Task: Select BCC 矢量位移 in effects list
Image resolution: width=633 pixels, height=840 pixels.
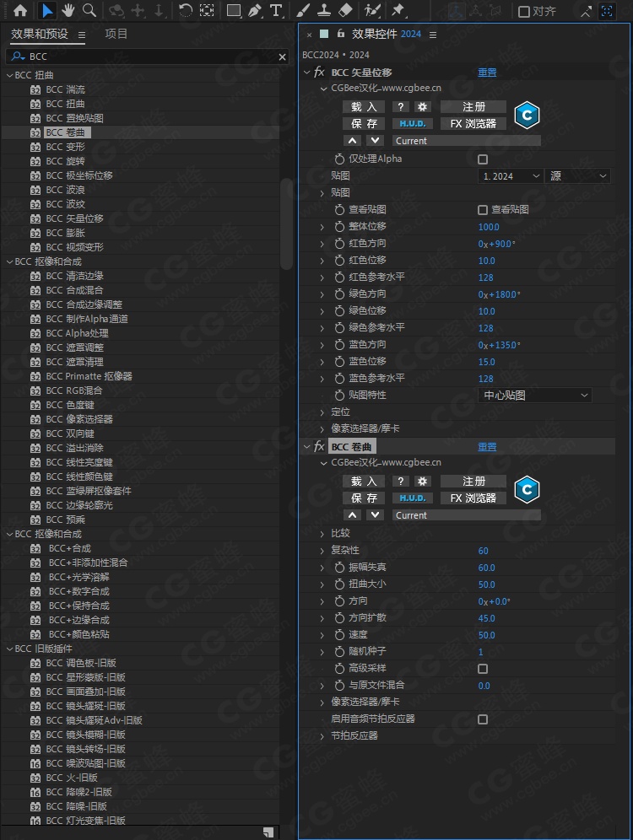Action: [x=74, y=218]
